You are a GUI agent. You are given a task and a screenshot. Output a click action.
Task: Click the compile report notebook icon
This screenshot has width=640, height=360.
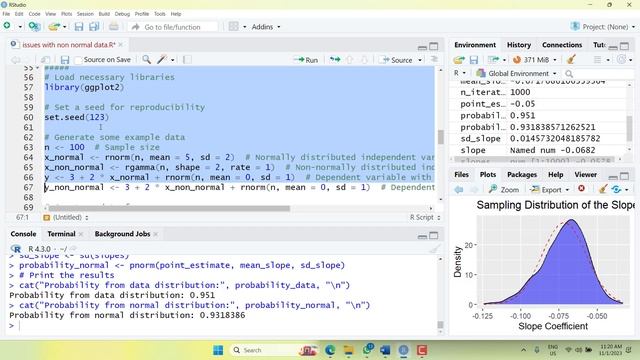[x=187, y=60]
